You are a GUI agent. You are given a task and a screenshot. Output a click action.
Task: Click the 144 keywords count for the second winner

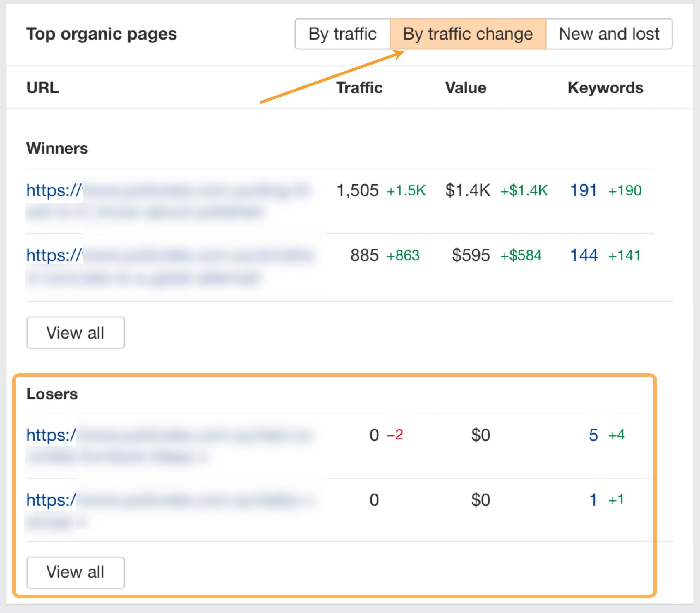584,255
